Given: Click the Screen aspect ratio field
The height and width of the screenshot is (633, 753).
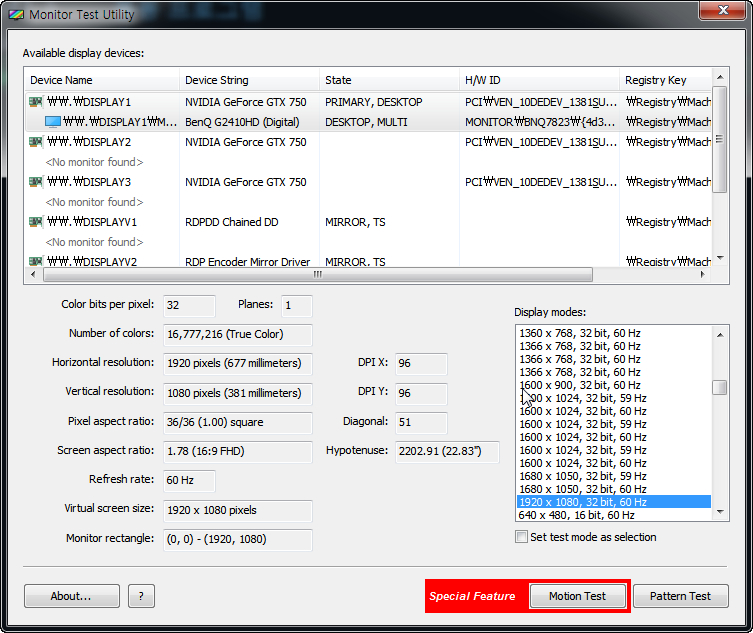Looking at the screenshot, I should (238, 451).
